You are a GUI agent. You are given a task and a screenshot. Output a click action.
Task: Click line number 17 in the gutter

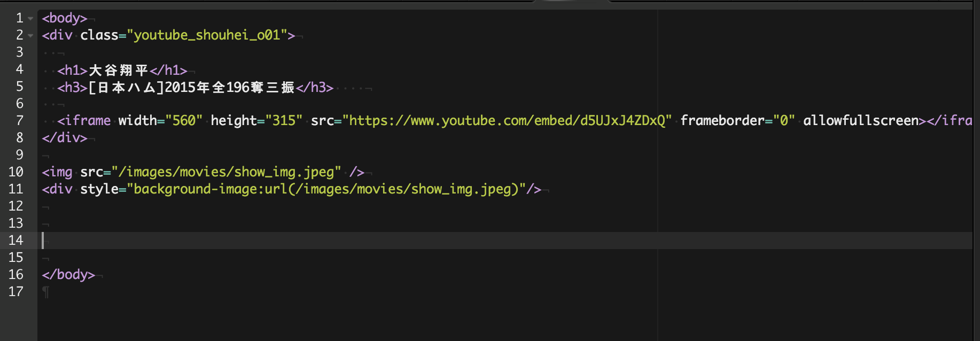click(16, 292)
